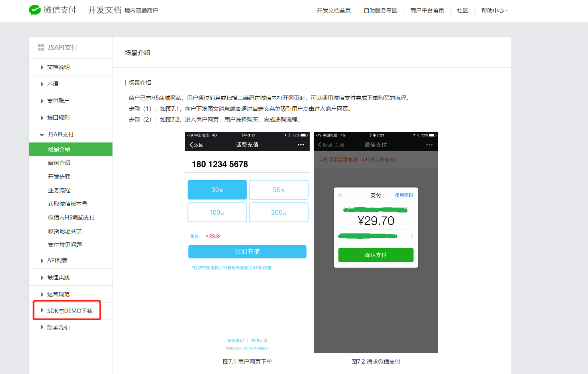
Task: Click the API列表 sidebar label
Action: click(57, 260)
